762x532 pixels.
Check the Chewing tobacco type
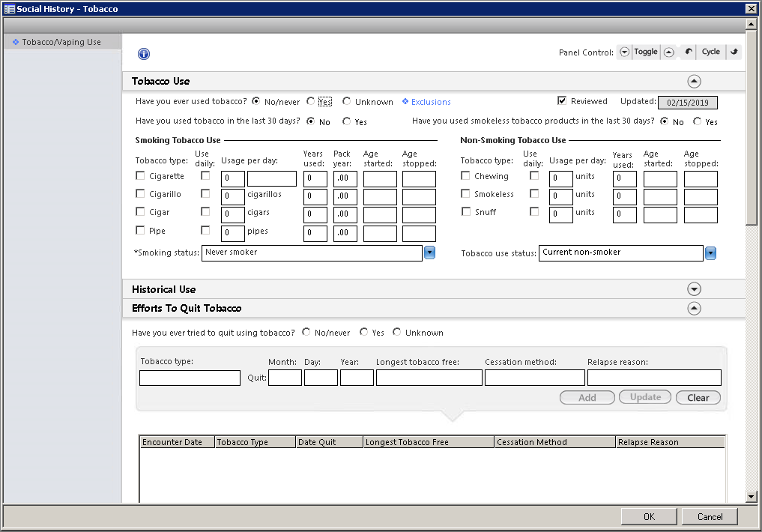point(465,175)
